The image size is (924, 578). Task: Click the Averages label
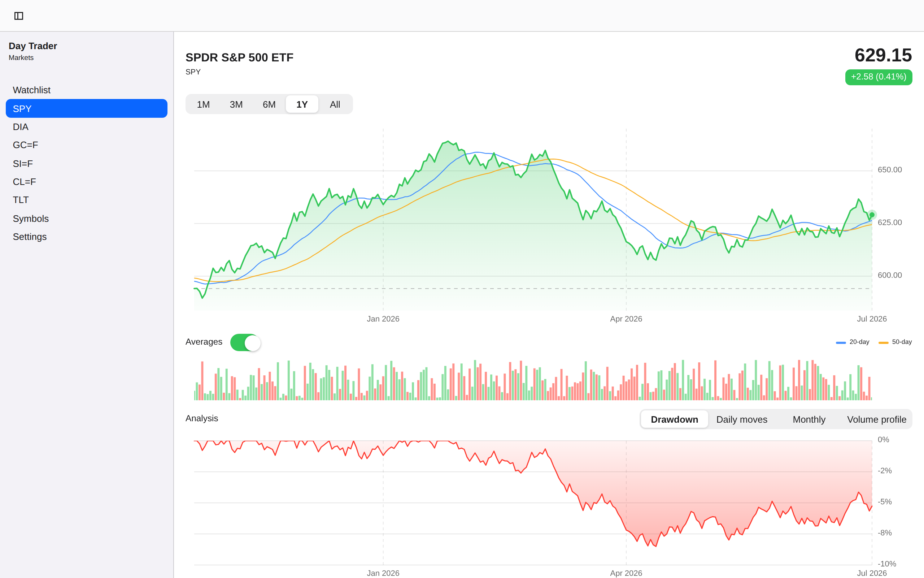tap(204, 342)
